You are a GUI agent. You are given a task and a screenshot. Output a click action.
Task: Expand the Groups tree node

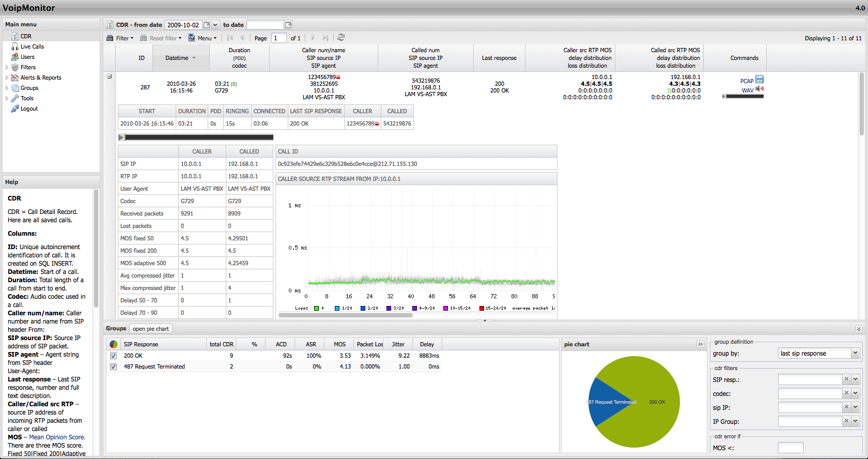click(7, 88)
